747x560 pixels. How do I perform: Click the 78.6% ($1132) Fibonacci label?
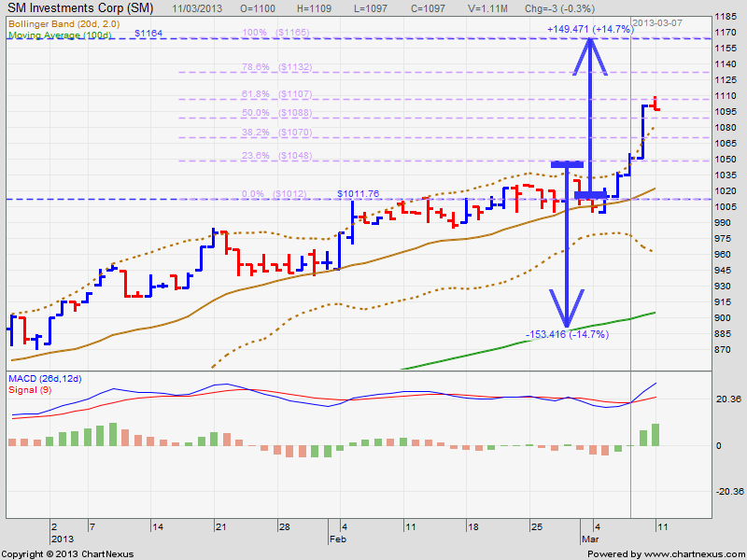276,67
